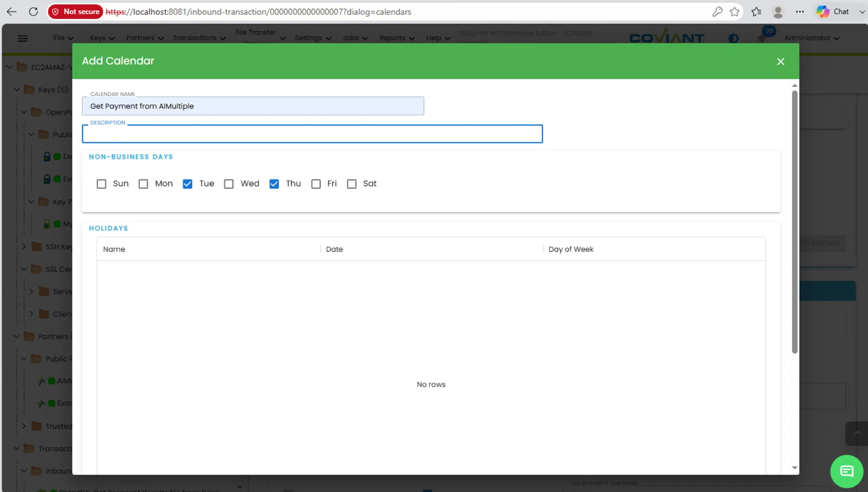Expand the SSH Keys tree node

point(24,247)
